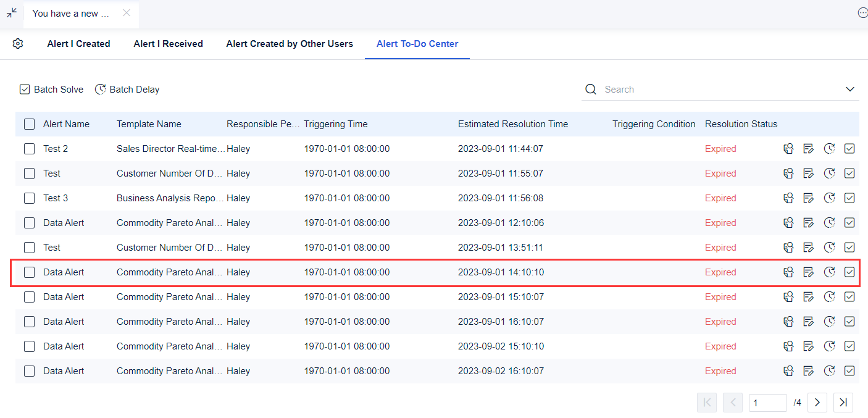
Task: Click the page number input field
Action: click(x=767, y=402)
